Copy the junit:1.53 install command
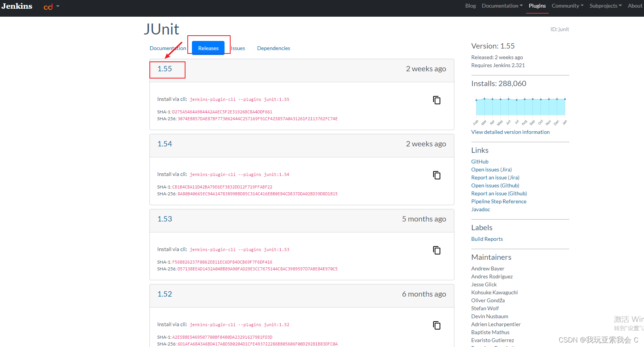 point(437,250)
